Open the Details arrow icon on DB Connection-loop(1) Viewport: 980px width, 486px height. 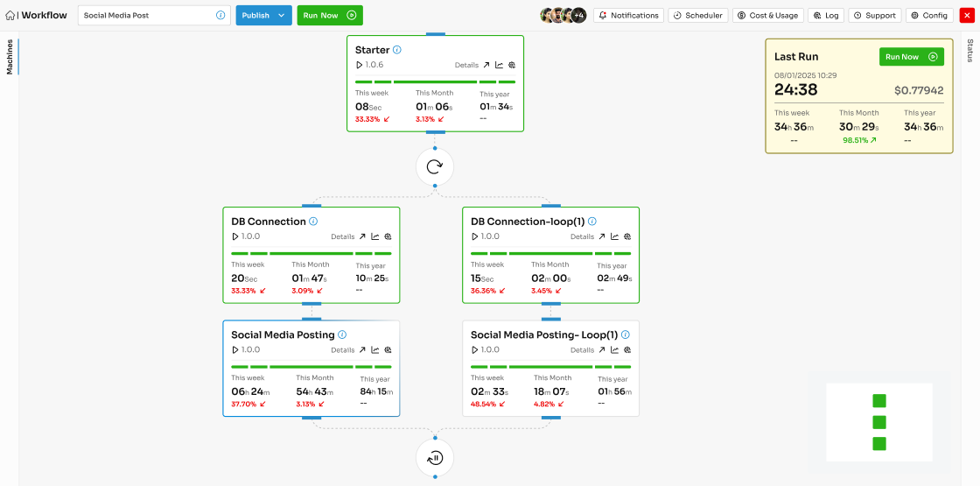point(602,236)
